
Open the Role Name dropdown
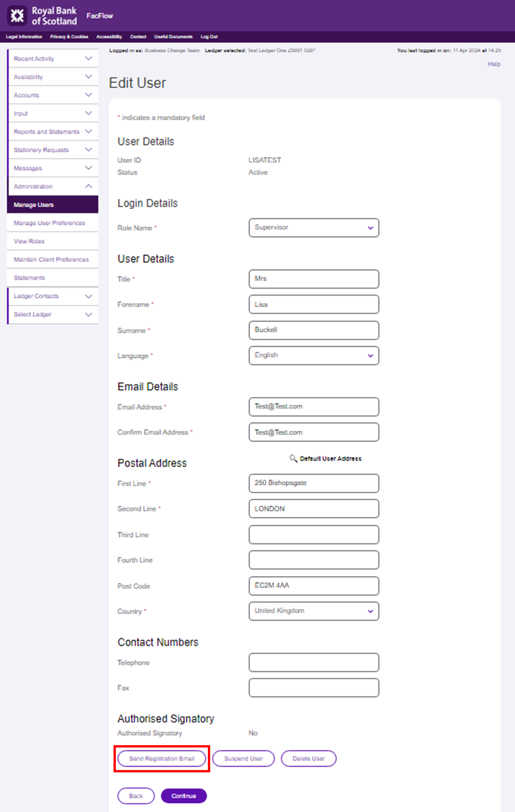tap(314, 228)
